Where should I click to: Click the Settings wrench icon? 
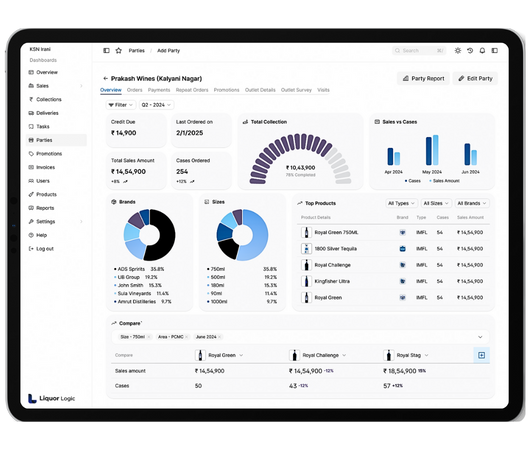coord(31,221)
